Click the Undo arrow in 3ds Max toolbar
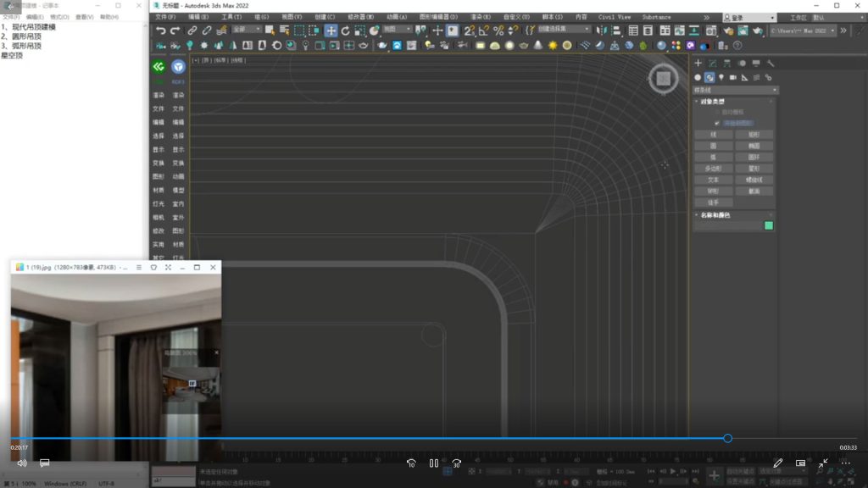 coord(160,30)
